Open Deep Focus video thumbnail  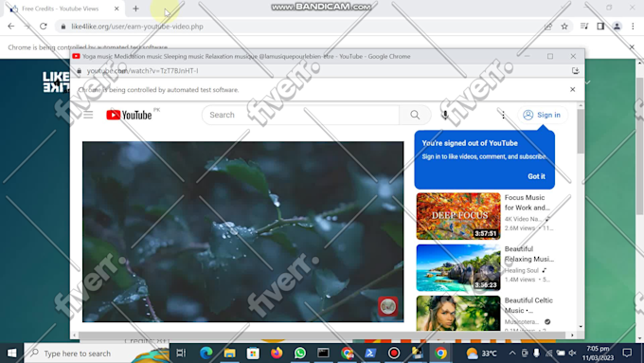[x=458, y=216]
